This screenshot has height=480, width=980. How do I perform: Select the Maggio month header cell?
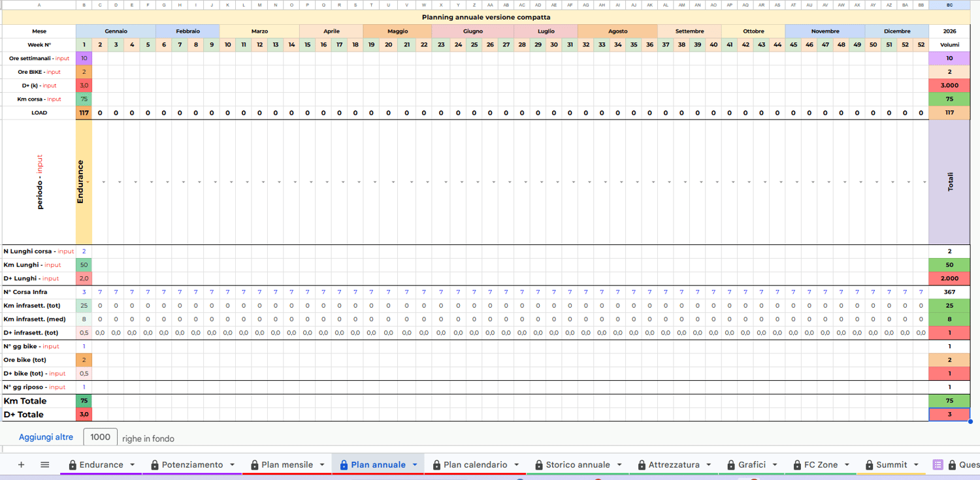pos(397,31)
